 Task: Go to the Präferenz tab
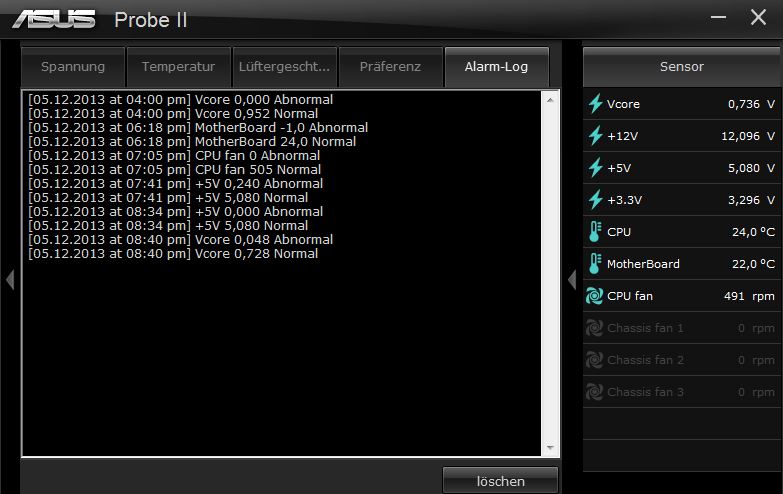click(x=390, y=67)
